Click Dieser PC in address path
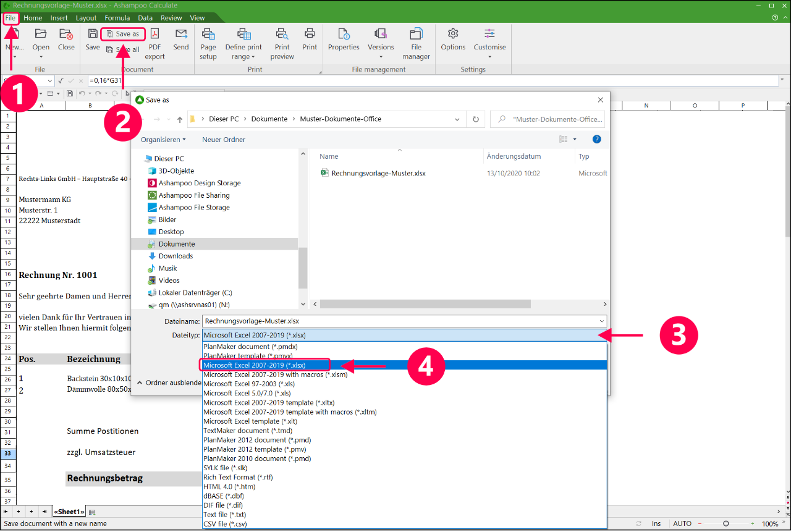This screenshot has width=791, height=532. (224, 119)
